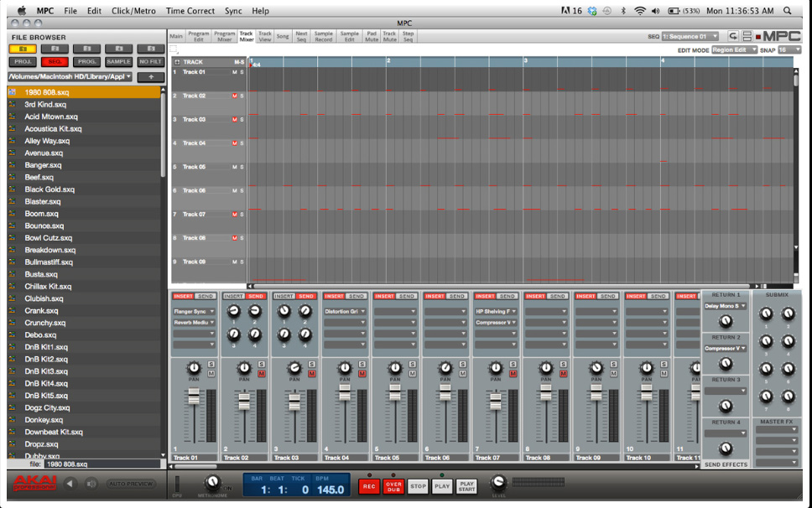
Task: Open Spotlight search in the menu bar
Action: (787, 10)
